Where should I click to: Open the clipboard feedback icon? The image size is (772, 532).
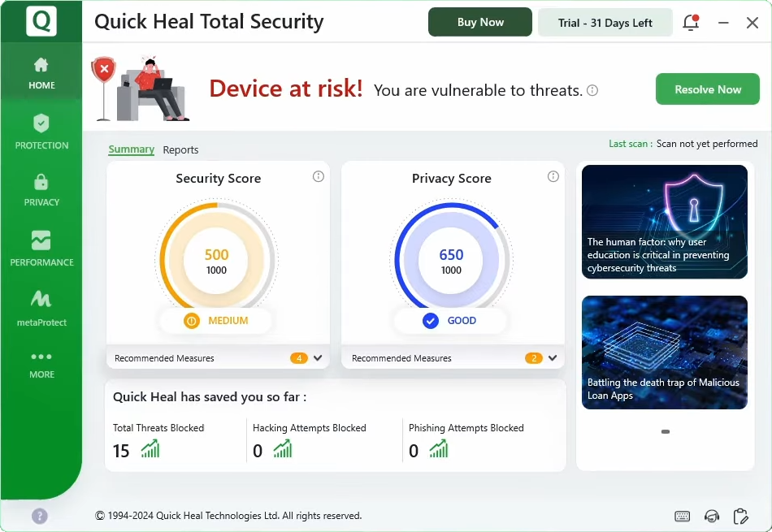point(740,516)
